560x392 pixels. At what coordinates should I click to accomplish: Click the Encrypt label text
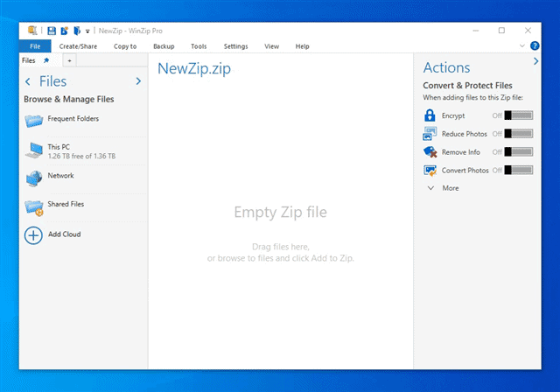[453, 115]
